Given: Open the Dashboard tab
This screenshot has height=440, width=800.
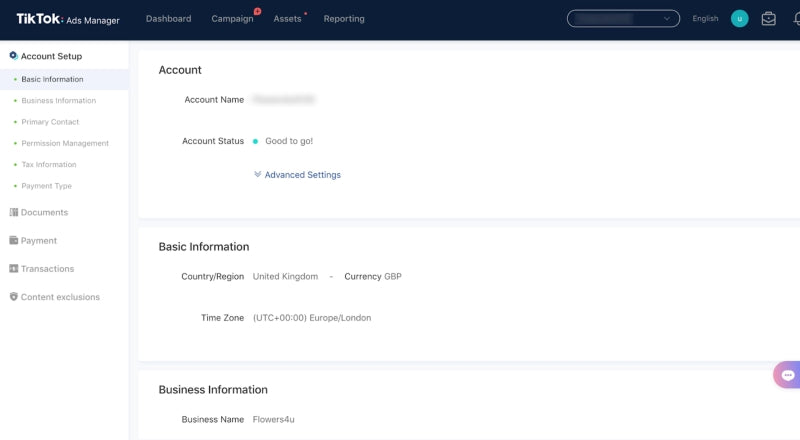Looking at the screenshot, I should tap(168, 19).
